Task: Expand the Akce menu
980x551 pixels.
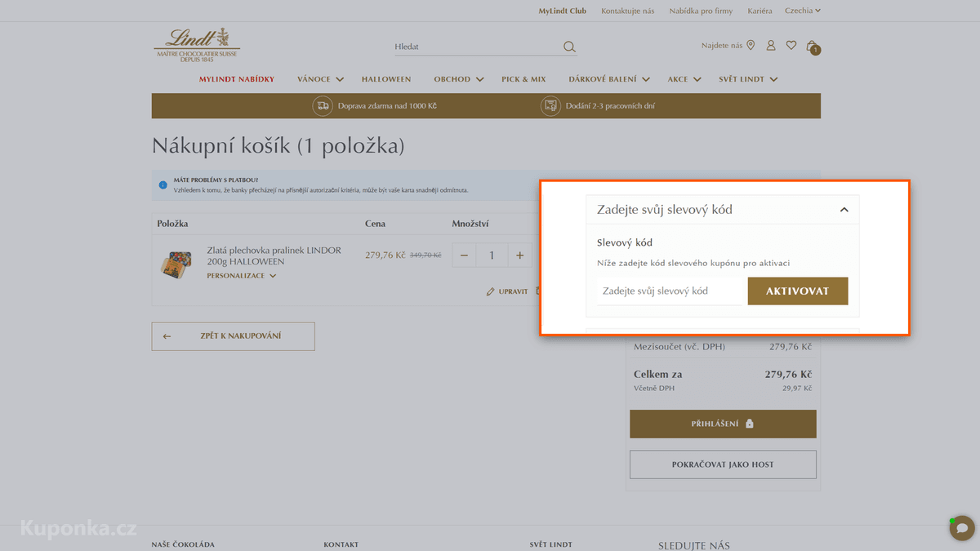Action: pyautogui.click(x=684, y=79)
